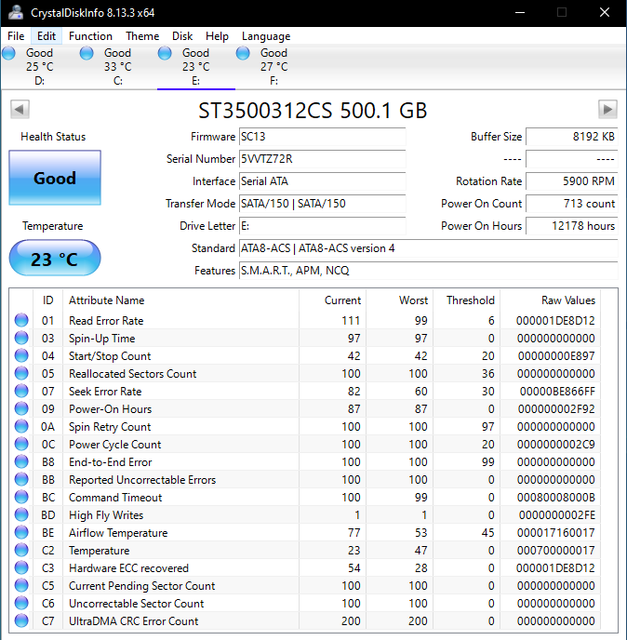The width and height of the screenshot is (627, 640).
Task: Click status orb for Spin-Up Time
Action: click(21, 338)
